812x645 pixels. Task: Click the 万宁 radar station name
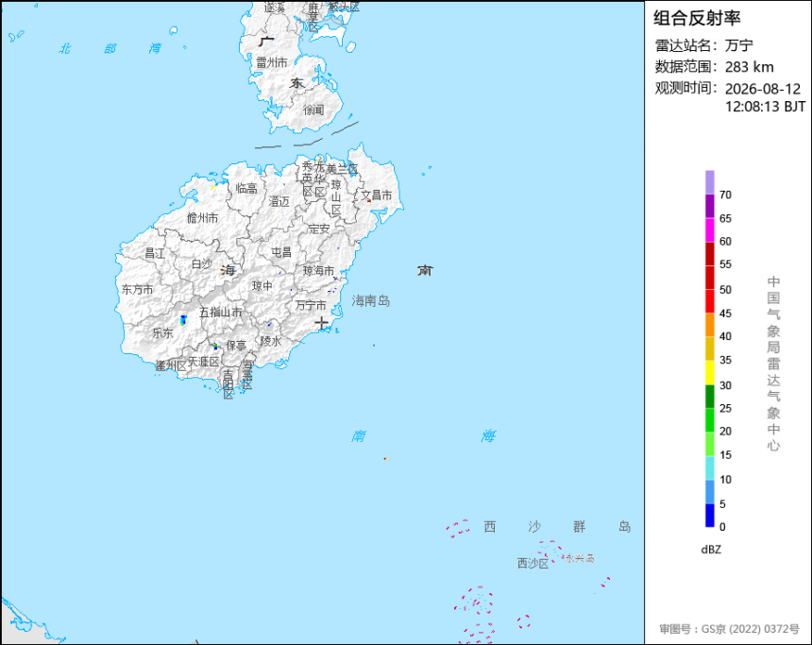[738, 45]
